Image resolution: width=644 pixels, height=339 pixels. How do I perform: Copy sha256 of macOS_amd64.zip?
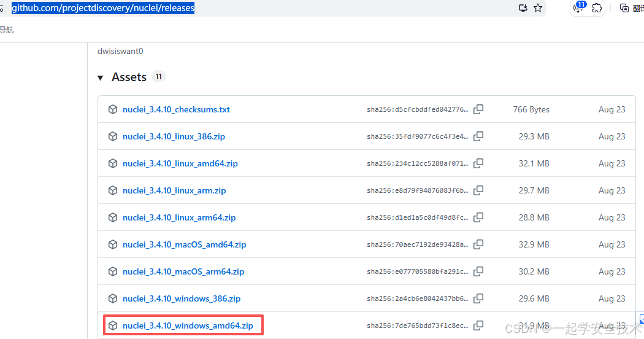pos(478,245)
